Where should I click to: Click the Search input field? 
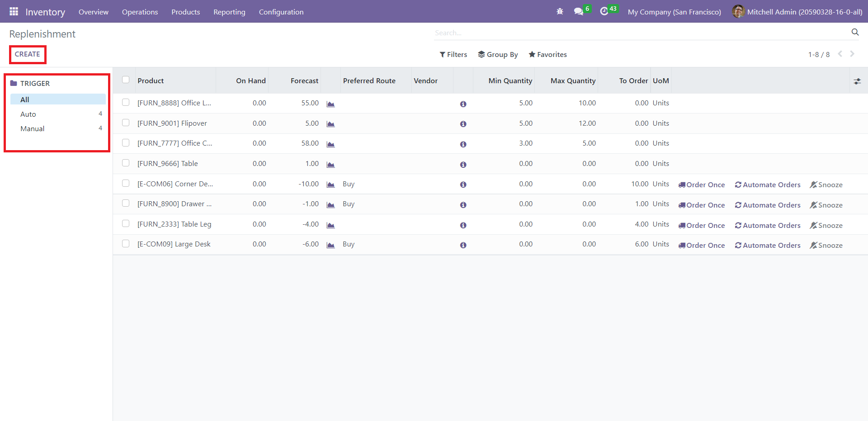click(x=641, y=33)
